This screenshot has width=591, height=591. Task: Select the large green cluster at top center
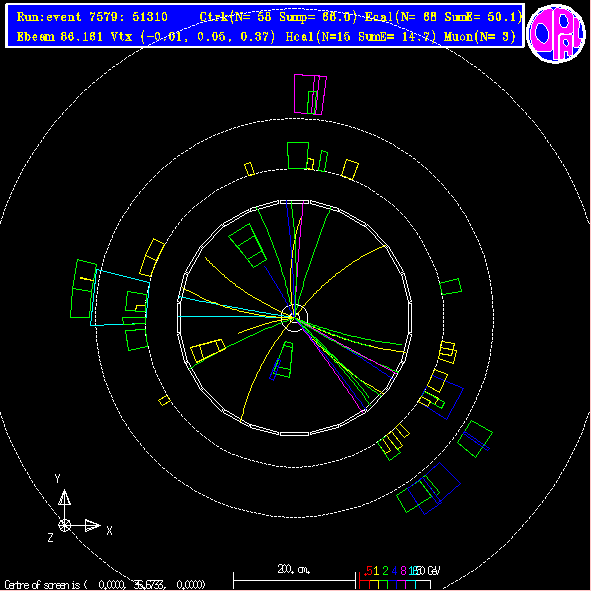tap(298, 155)
